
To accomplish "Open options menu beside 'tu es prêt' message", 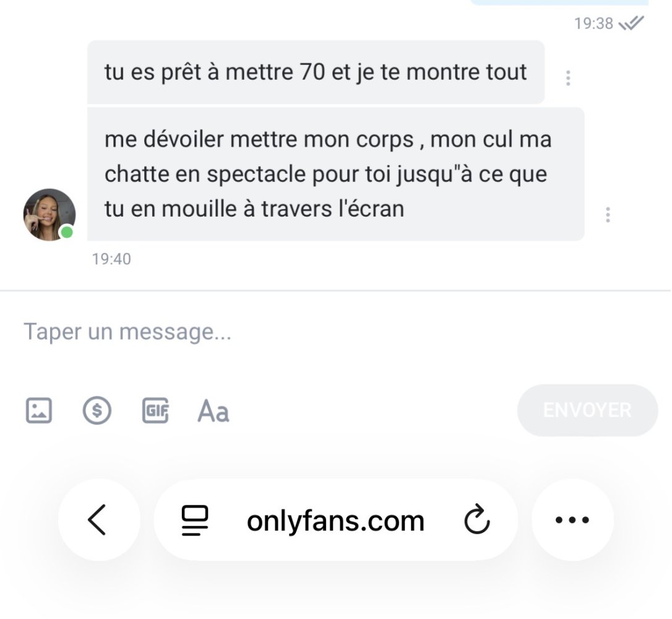I will click(x=568, y=78).
